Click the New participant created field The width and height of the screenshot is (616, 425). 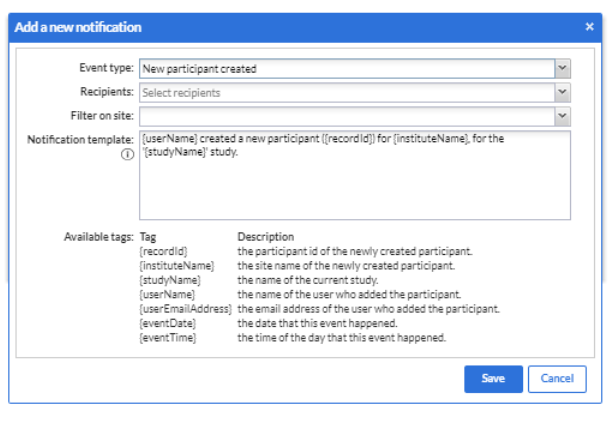coord(347,69)
